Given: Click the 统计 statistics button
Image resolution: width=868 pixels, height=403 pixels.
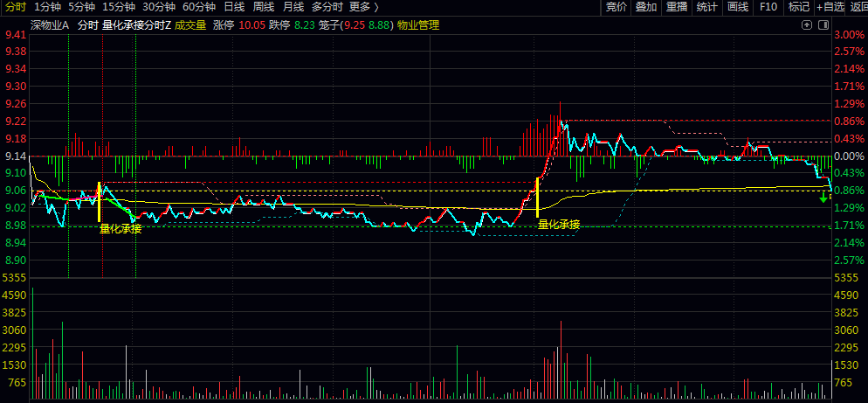Looking at the screenshot, I should click(x=707, y=7).
